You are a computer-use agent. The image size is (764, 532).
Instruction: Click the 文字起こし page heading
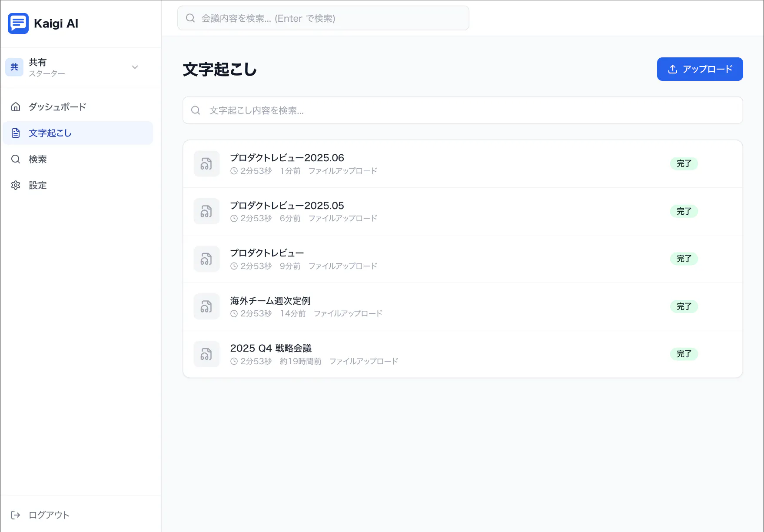[x=220, y=70]
